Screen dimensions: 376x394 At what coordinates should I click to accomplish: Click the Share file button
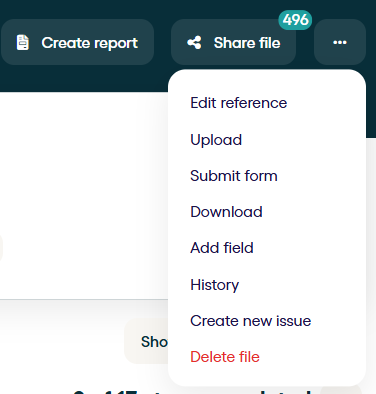(233, 42)
